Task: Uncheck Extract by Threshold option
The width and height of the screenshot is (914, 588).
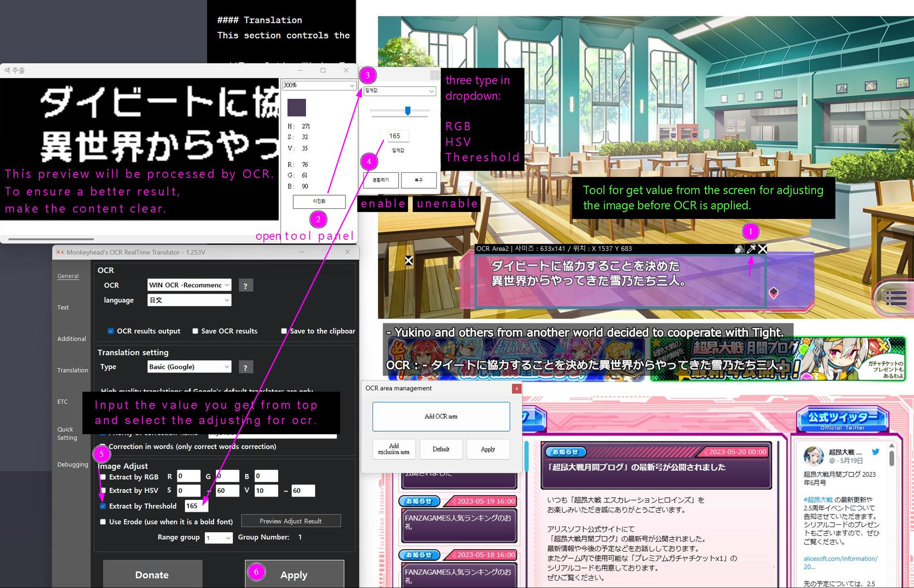Action: pyautogui.click(x=103, y=506)
